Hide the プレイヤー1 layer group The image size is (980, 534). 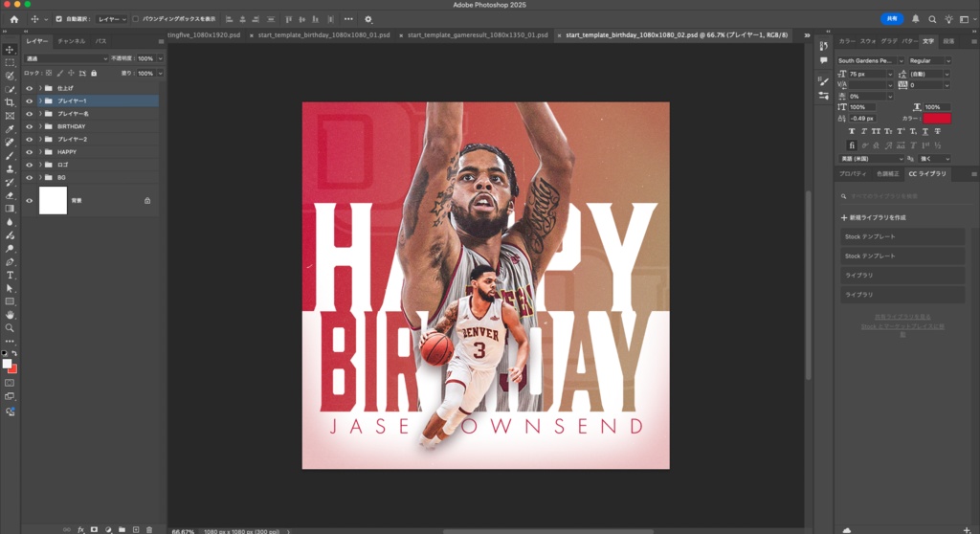(29, 100)
